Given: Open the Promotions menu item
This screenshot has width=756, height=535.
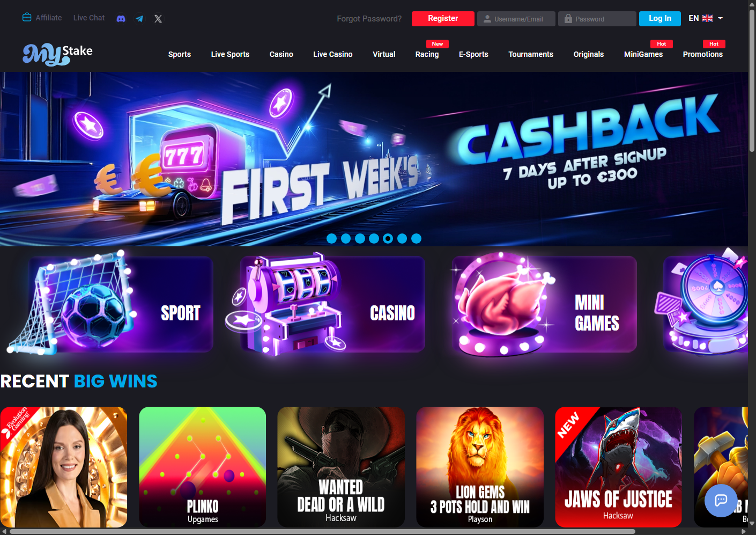Looking at the screenshot, I should pos(703,54).
